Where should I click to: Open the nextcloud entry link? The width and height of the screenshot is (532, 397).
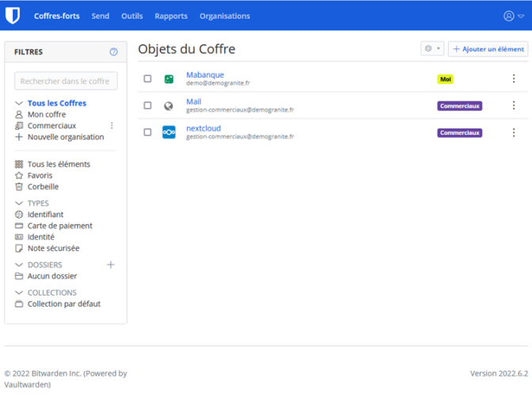203,128
